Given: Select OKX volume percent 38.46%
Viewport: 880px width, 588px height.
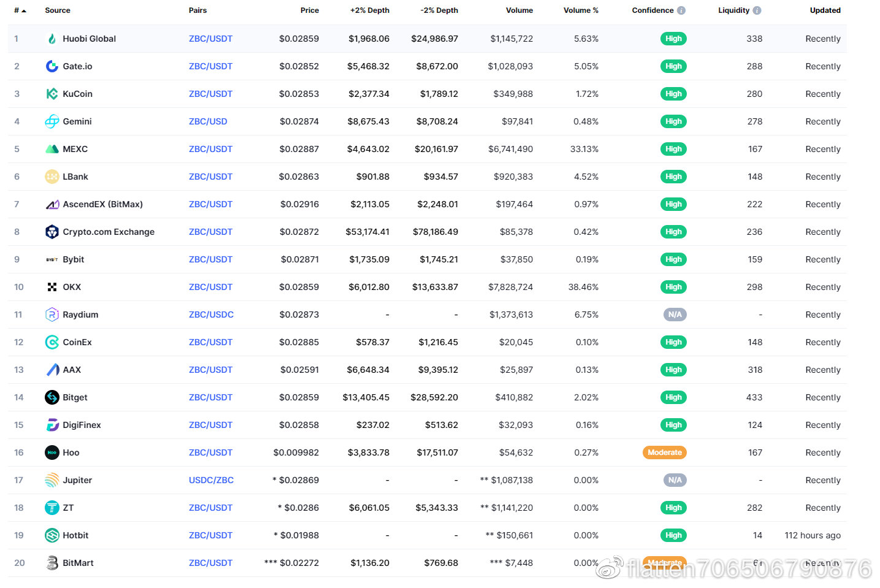Looking at the screenshot, I should click(x=583, y=287).
